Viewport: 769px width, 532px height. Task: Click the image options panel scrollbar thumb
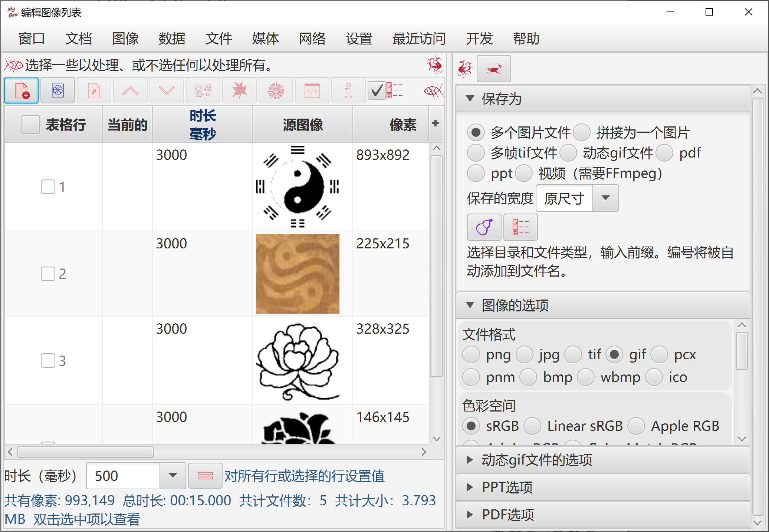742,351
